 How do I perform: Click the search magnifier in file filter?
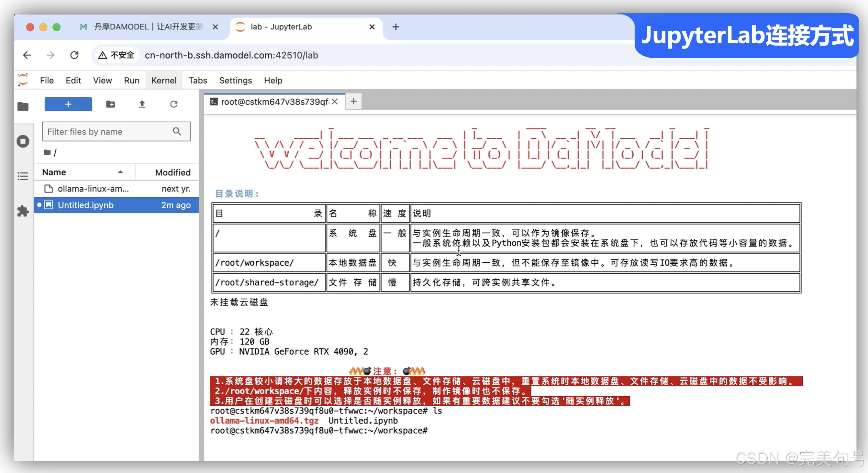177,131
